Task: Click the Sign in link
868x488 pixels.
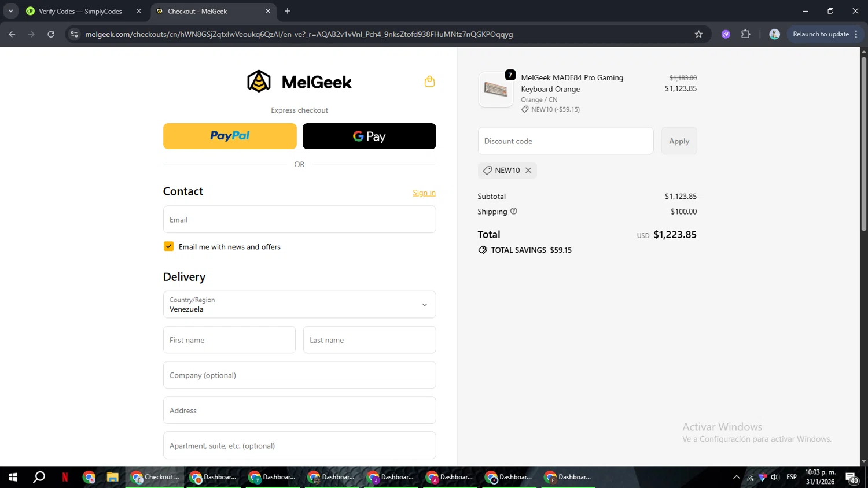Action: (x=424, y=193)
